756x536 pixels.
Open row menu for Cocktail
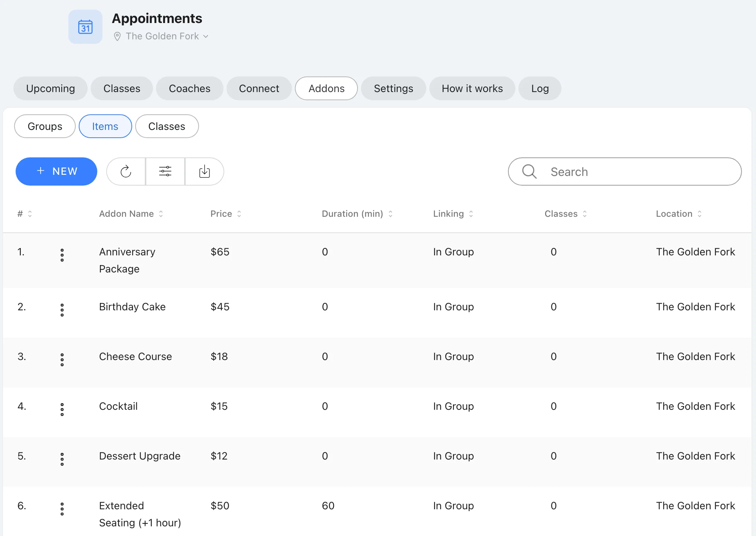(x=62, y=409)
